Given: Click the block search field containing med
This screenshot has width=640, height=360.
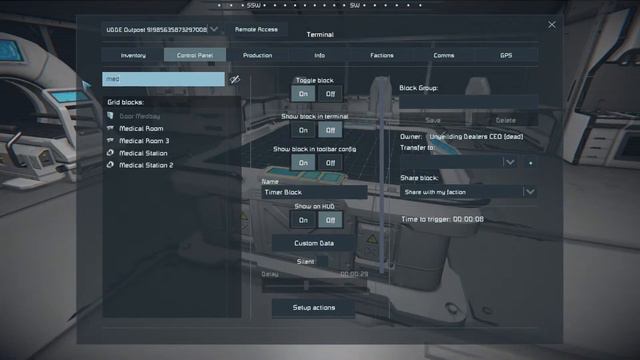Looking at the screenshot, I should coord(163,79).
